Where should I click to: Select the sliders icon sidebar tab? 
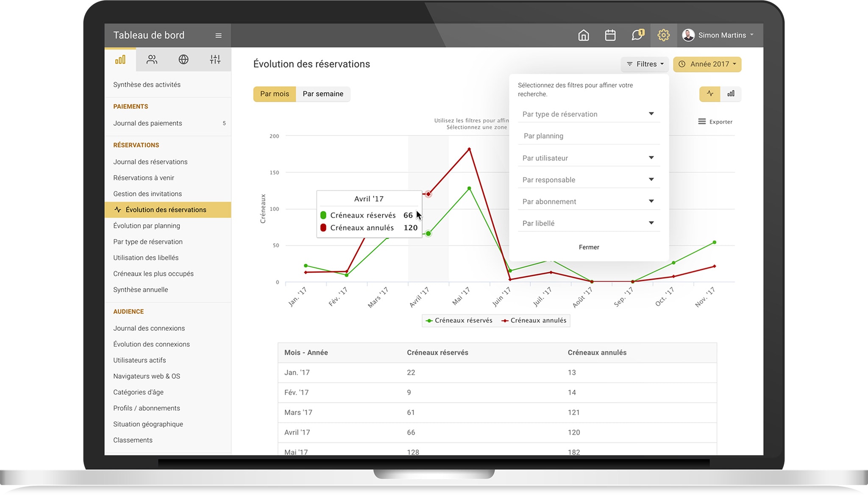click(215, 60)
